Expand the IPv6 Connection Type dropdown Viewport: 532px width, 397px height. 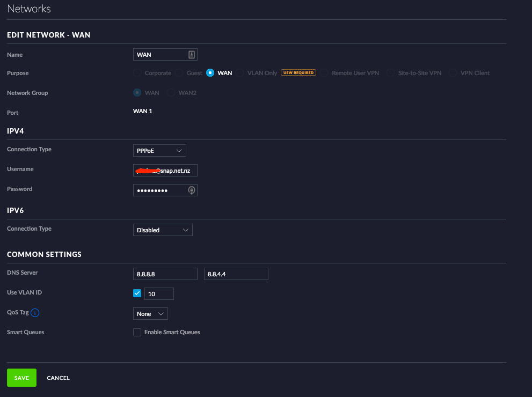click(163, 230)
